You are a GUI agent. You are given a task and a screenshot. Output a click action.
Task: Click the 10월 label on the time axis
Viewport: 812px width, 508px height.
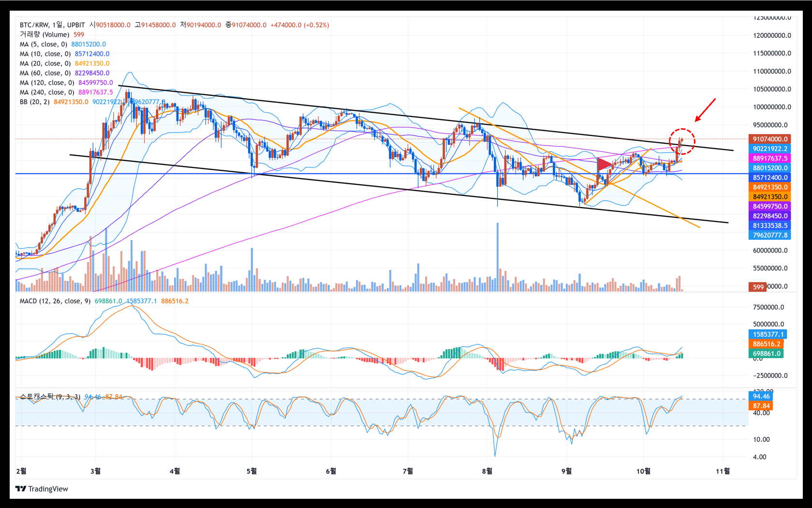[643, 471]
